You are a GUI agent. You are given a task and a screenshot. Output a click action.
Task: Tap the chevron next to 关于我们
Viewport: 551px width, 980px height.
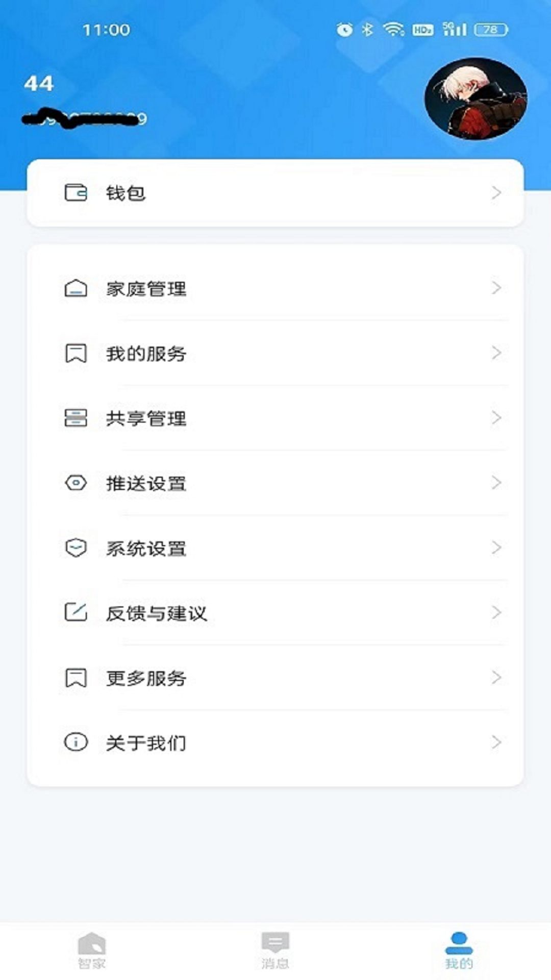pyautogui.click(x=496, y=742)
